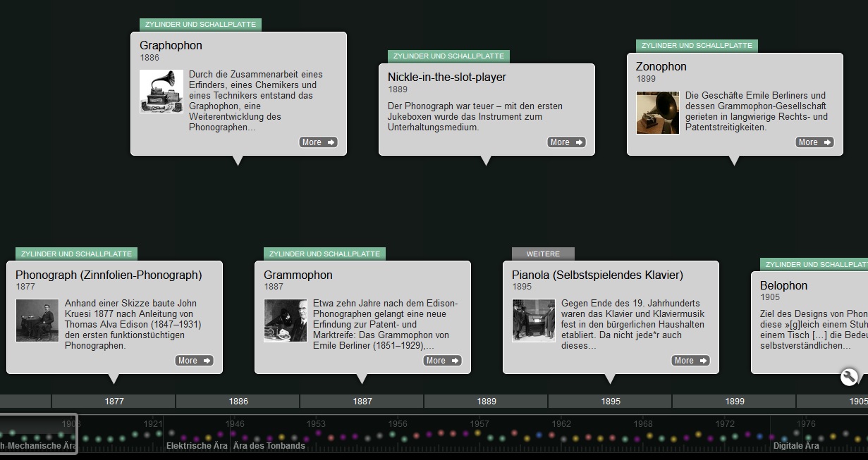The height and width of the screenshot is (460, 868).
Task: Show More about the Pianola
Action: [690, 361]
